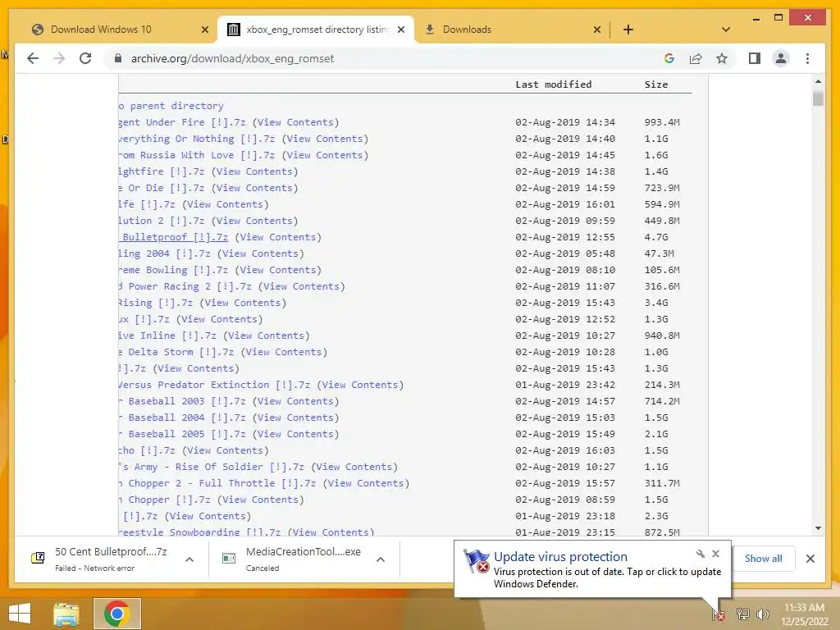The image size is (840, 630).
Task: Open notification settings wrench icon
Action: 701,554
